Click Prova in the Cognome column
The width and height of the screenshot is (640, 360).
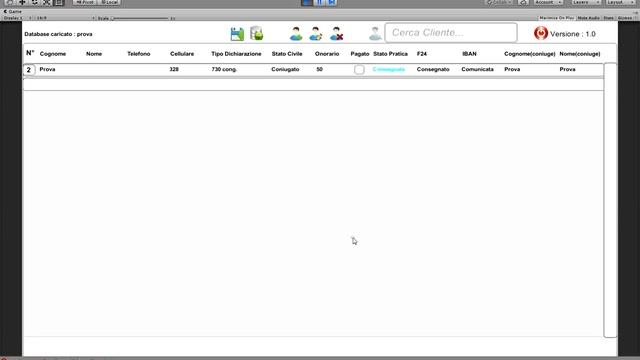[47, 69]
